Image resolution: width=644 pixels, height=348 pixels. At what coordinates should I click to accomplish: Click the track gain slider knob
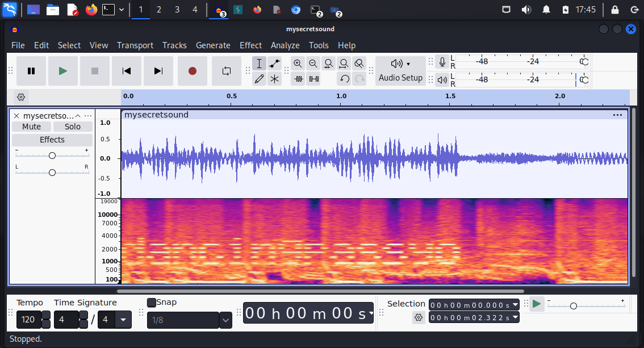coord(52,156)
